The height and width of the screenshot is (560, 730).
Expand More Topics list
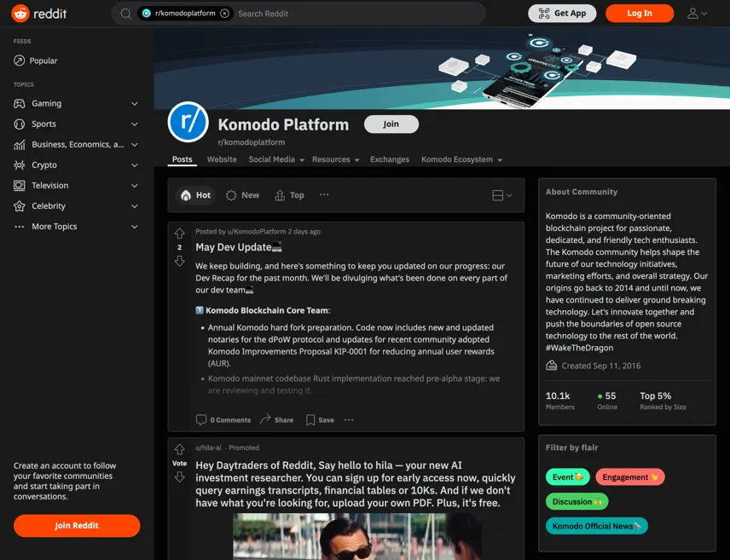pos(135,227)
